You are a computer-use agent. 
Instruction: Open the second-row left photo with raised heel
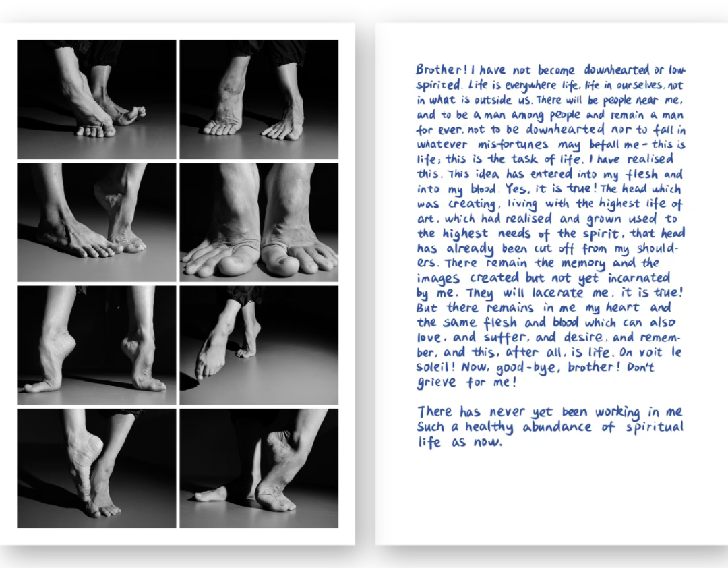[x=96, y=222]
